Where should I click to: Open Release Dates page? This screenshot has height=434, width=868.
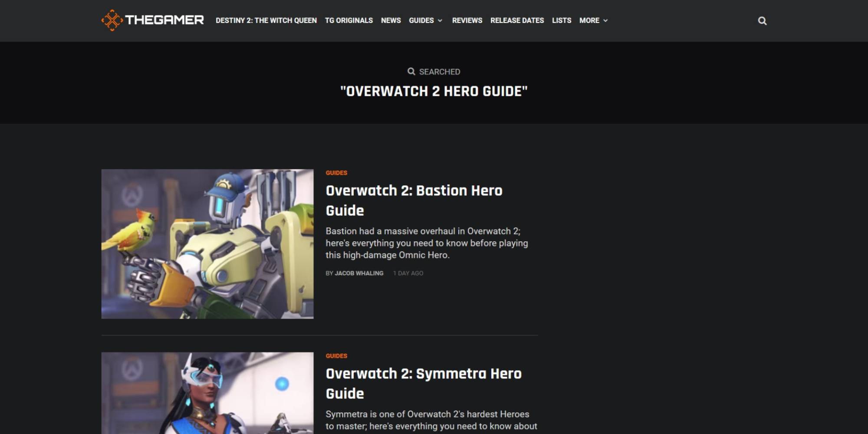pos(517,20)
